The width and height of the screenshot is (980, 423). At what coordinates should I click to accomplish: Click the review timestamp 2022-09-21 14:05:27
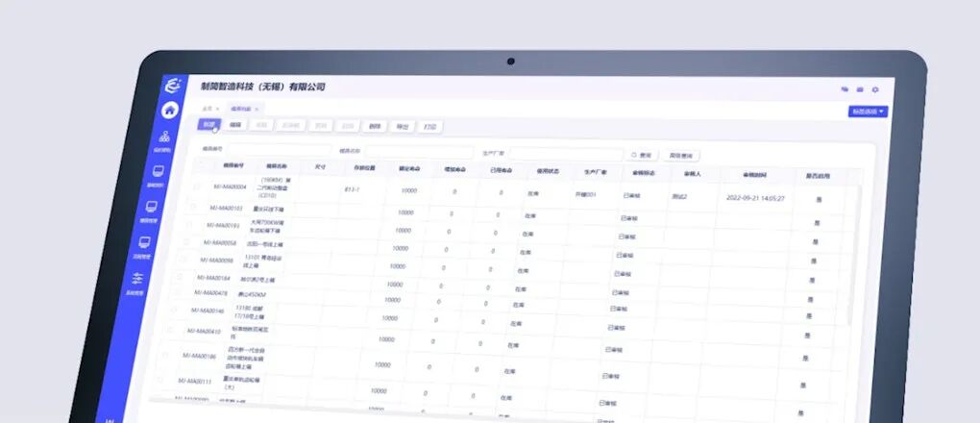pos(755,198)
